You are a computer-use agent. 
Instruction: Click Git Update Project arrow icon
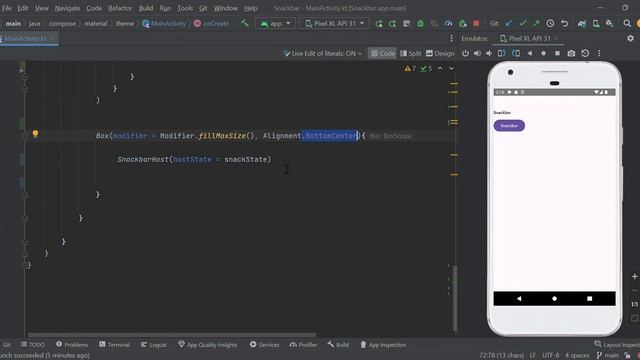click(509, 24)
